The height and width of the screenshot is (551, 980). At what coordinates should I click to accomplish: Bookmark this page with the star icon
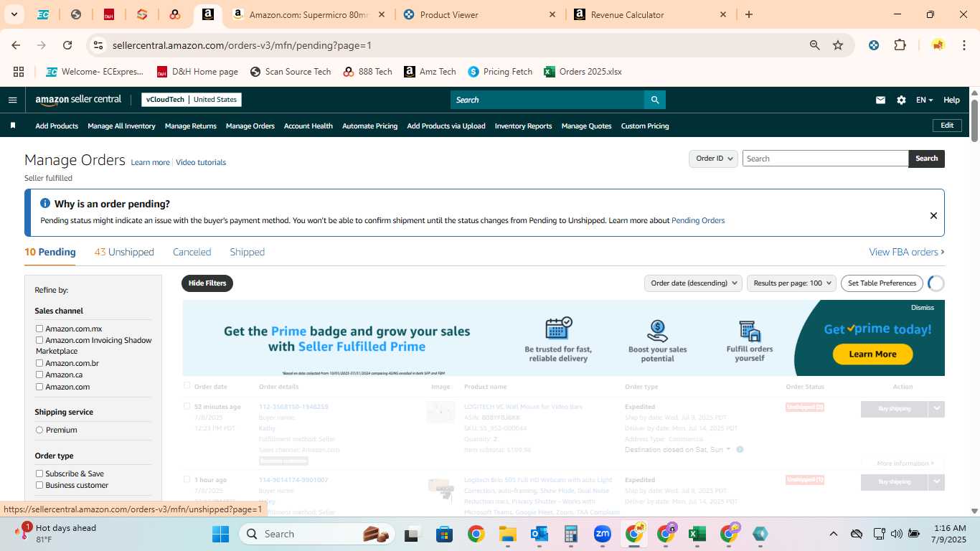point(838,45)
